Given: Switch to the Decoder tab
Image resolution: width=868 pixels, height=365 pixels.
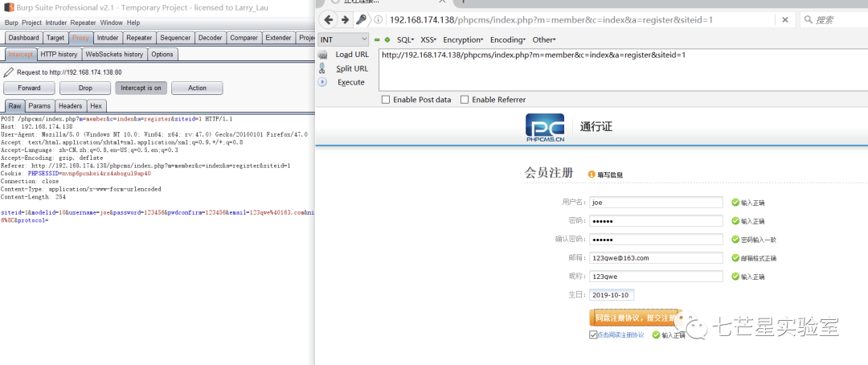Looking at the screenshot, I should pyautogui.click(x=211, y=38).
